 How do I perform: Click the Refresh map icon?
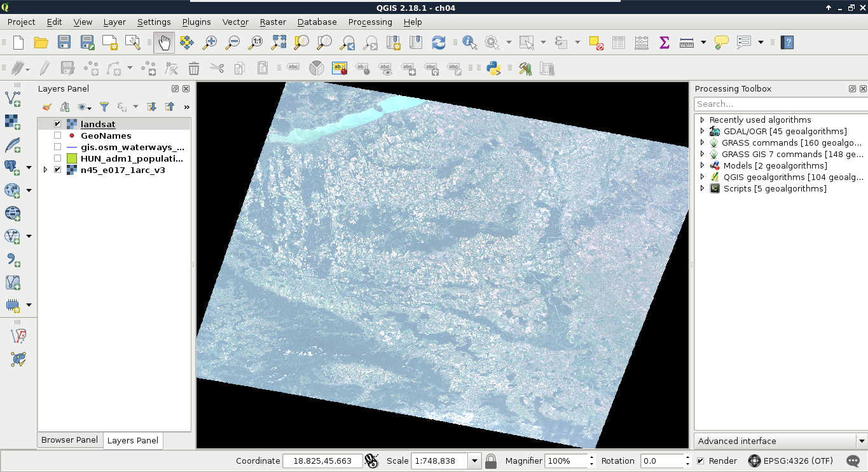click(438, 43)
